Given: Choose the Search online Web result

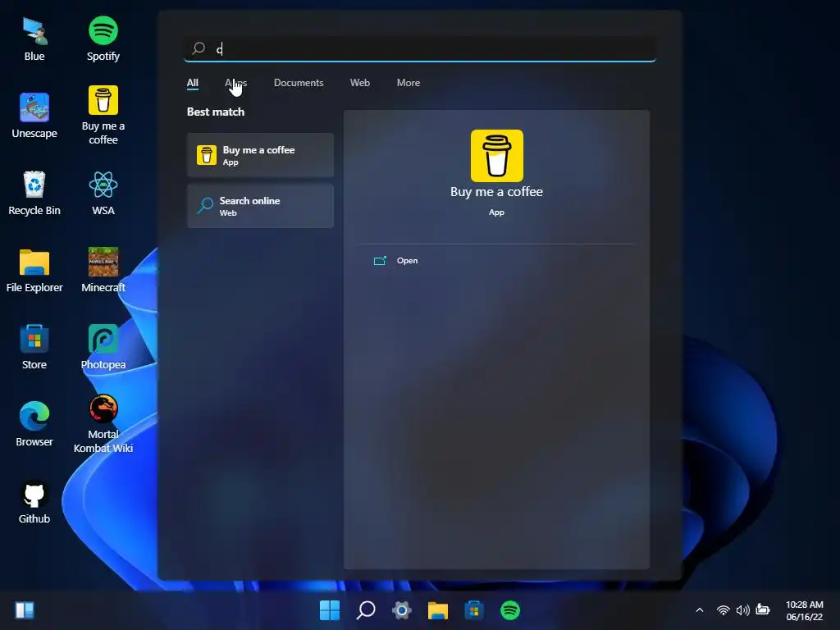Looking at the screenshot, I should (x=260, y=206).
